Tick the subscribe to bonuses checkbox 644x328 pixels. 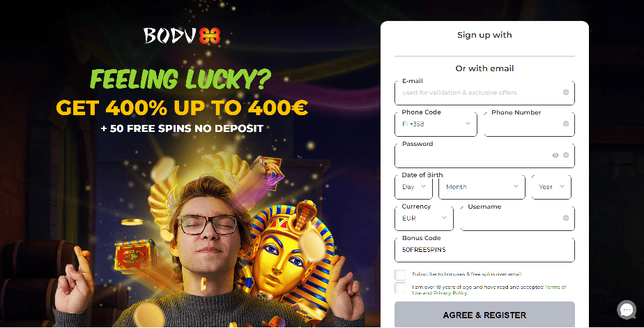[400, 274]
